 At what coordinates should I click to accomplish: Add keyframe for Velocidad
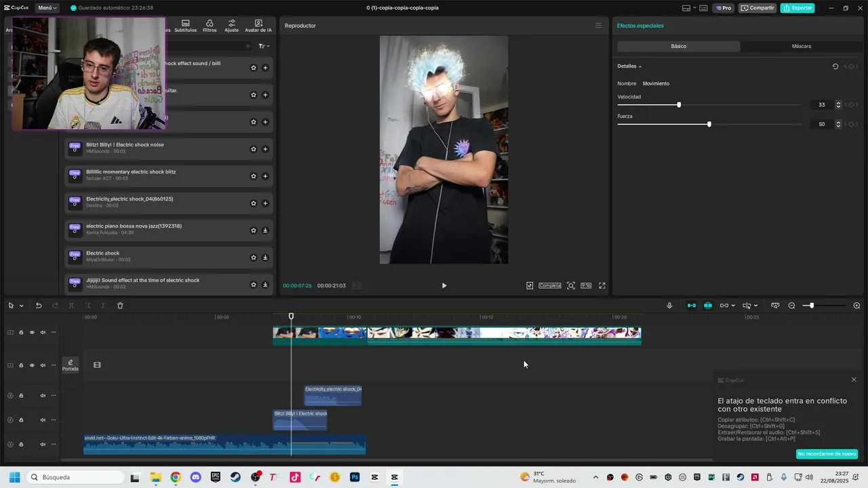[x=851, y=105]
